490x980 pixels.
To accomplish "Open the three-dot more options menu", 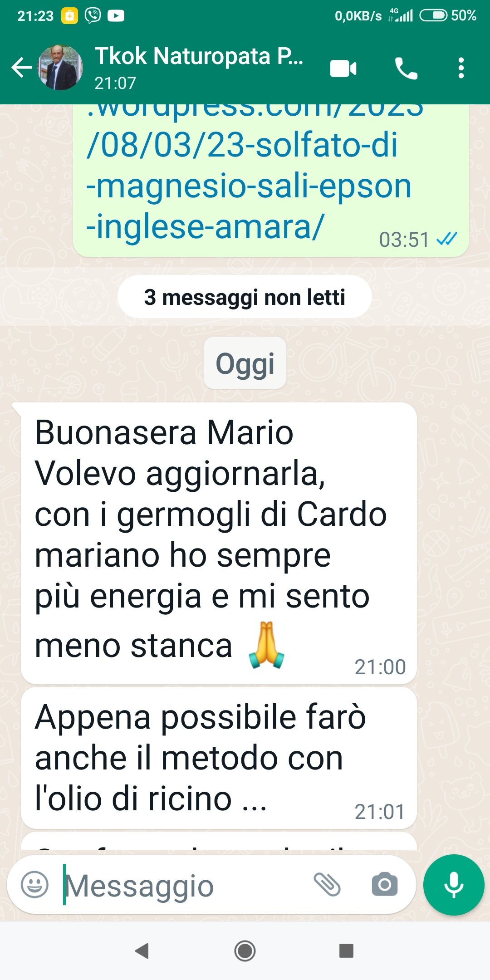I will (461, 68).
